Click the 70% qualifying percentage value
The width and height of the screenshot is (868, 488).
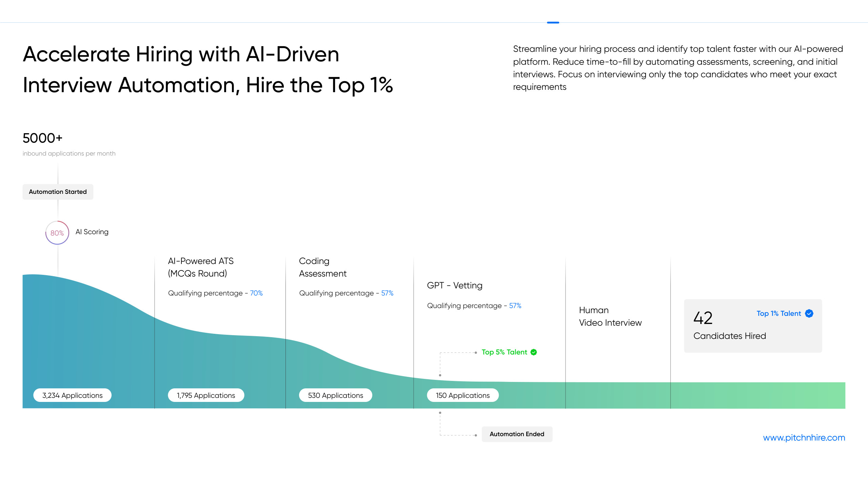pyautogui.click(x=256, y=293)
